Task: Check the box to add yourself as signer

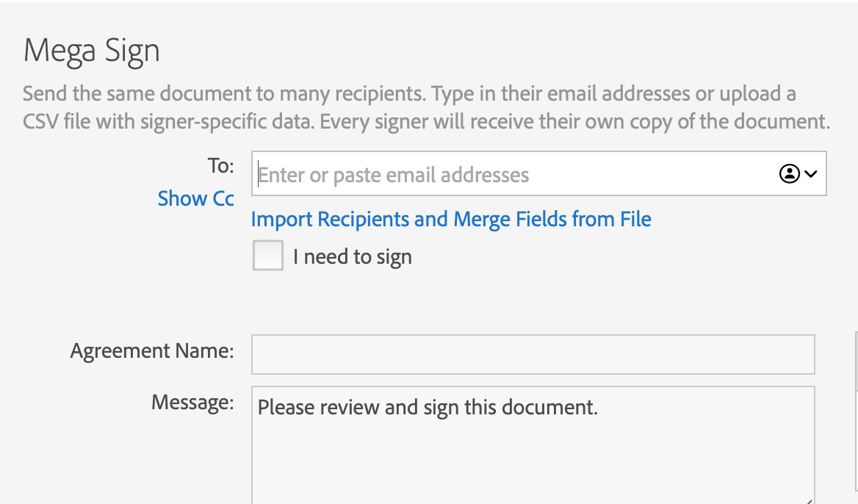Action: pos(267,256)
